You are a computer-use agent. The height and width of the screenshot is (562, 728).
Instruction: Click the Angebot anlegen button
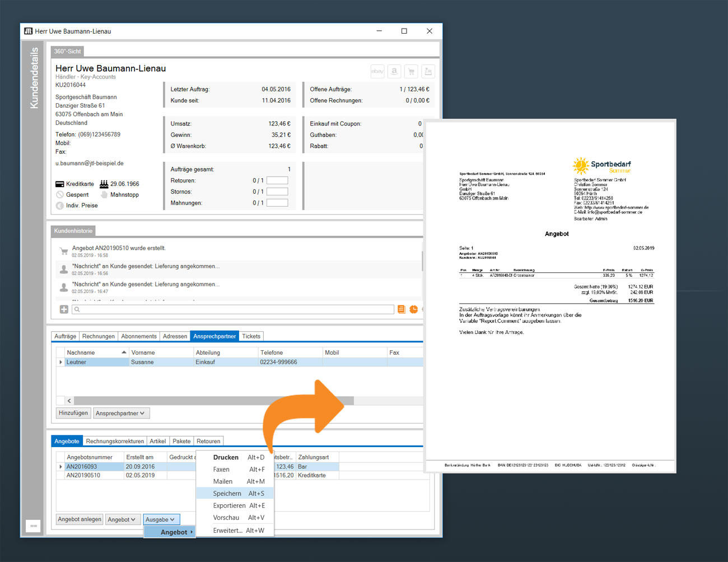(x=80, y=519)
